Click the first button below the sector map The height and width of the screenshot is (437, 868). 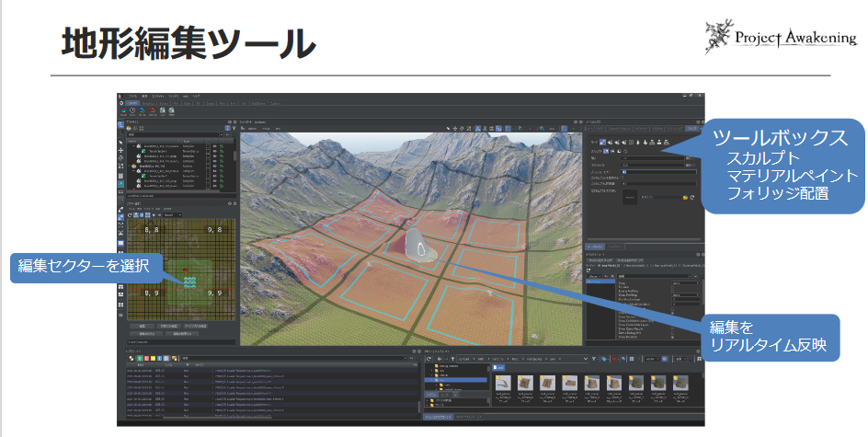pyautogui.click(x=143, y=327)
